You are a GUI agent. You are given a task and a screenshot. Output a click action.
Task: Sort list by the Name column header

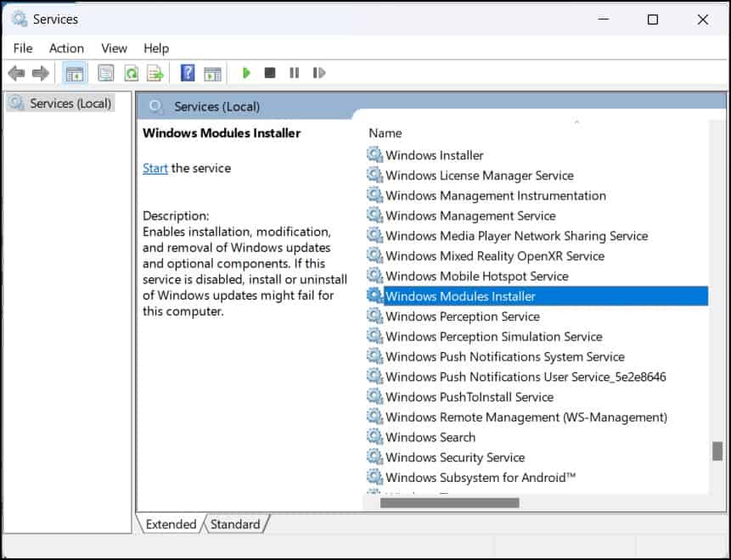point(385,133)
